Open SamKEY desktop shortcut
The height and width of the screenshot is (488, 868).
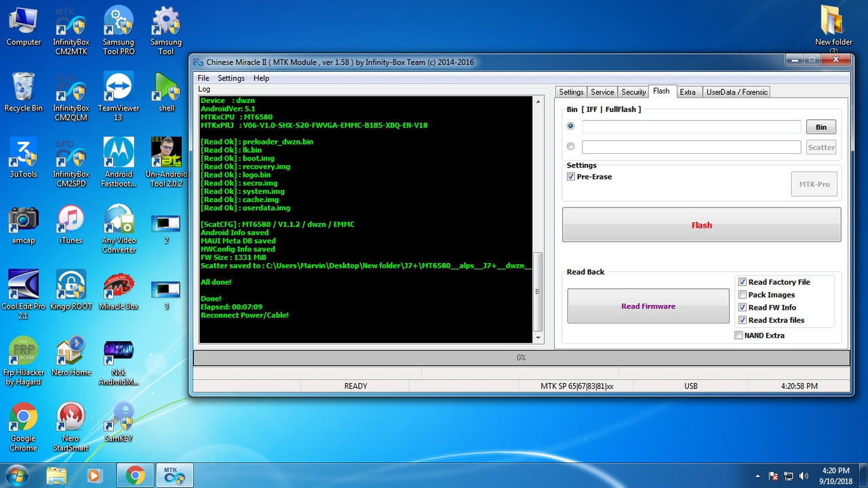click(x=119, y=423)
